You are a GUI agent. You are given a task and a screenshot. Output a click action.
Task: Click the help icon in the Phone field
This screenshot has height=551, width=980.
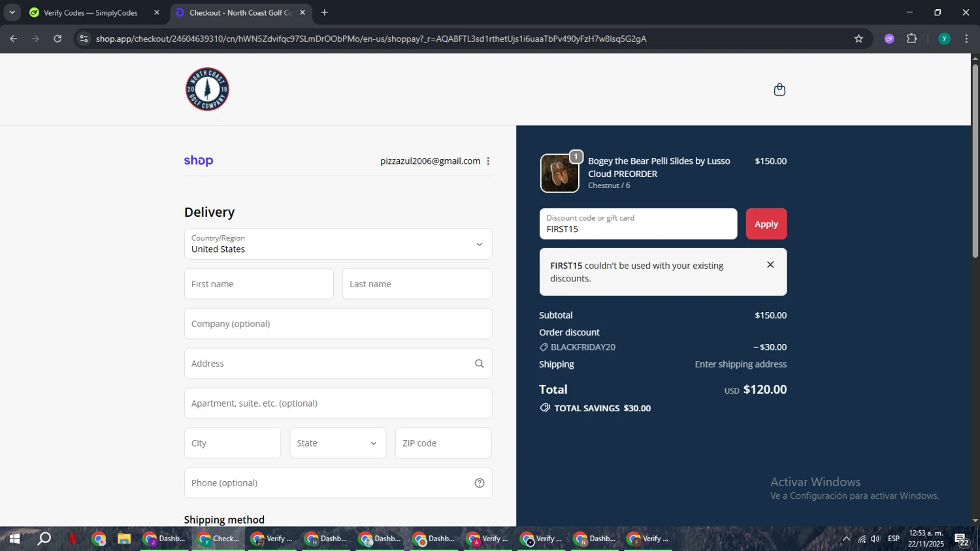pos(480,483)
